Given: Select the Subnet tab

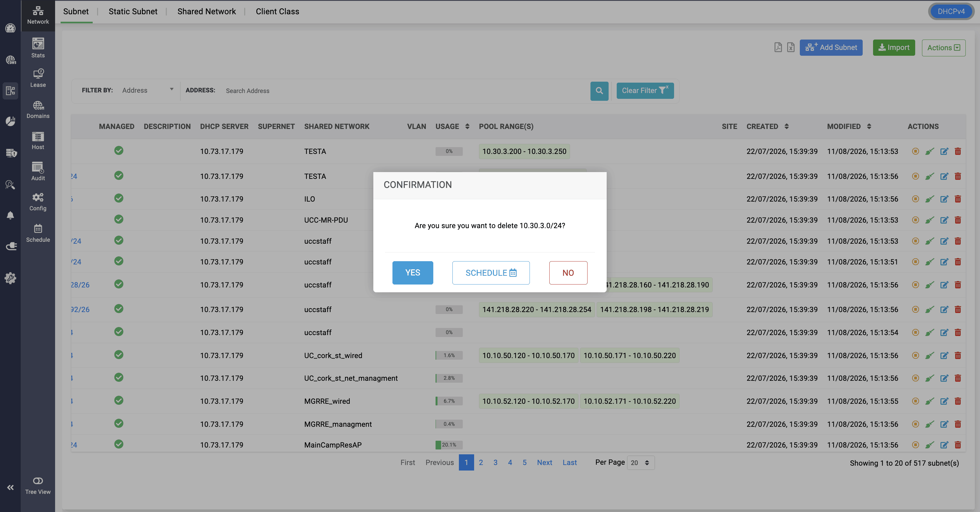Looking at the screenshot, I should point(76,11).
